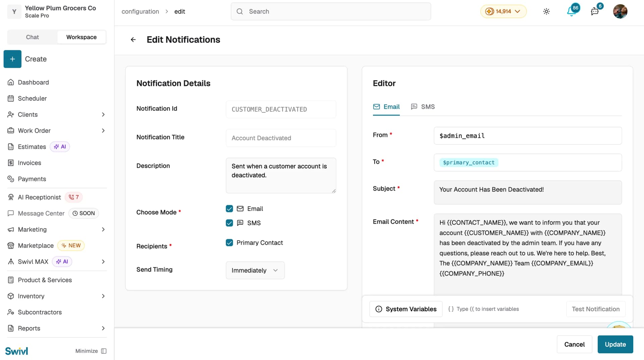The image size is (644, 360).
Task: Open the 14,914 credits dropdown
Action: point(503,11)
